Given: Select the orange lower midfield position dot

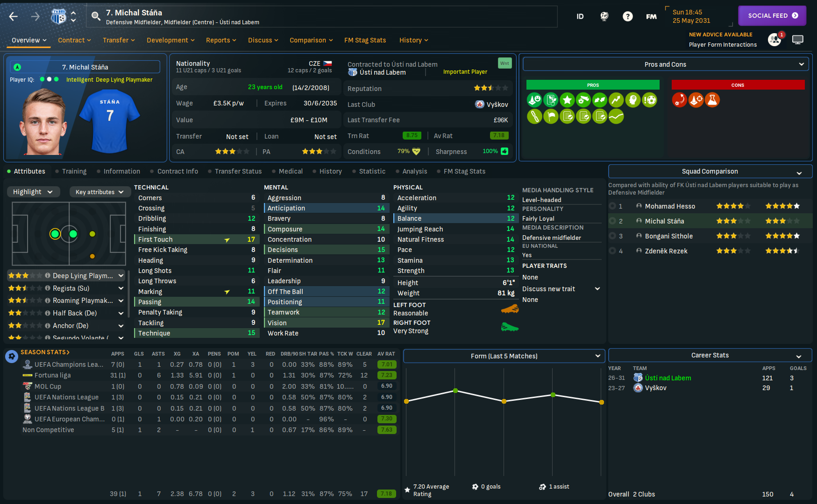Looking at the screenshot, I should (x=92, y=256).
